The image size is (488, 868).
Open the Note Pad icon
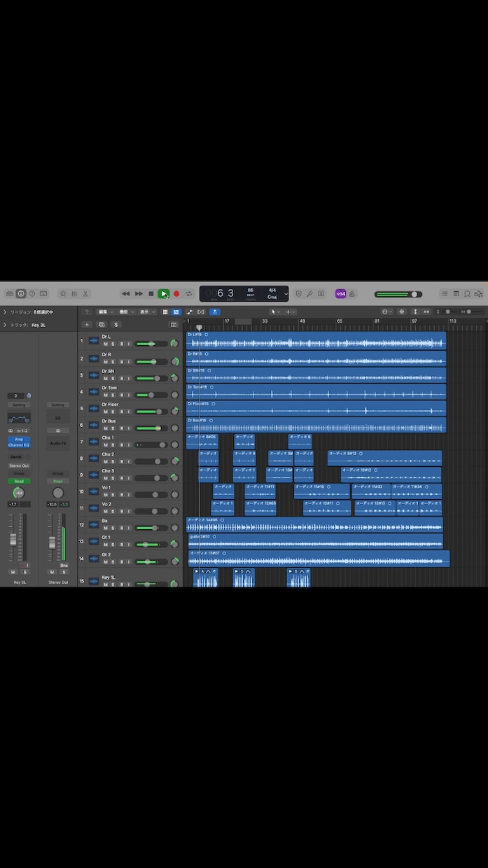pyautogui.click(x=456, y=294)
